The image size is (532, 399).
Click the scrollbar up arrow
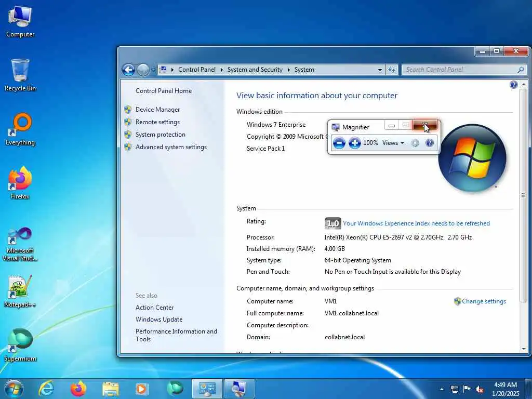point(524,84)
